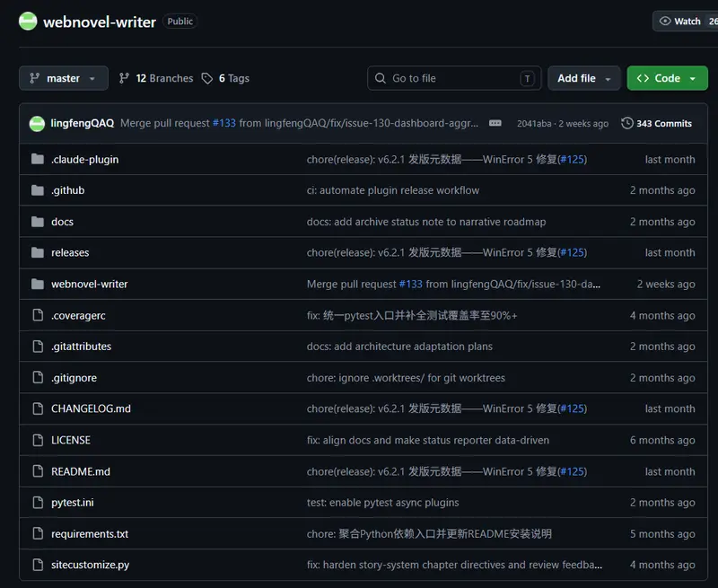Open the docs folder
This screenshot has height=588, width=718.
[62, 222]
